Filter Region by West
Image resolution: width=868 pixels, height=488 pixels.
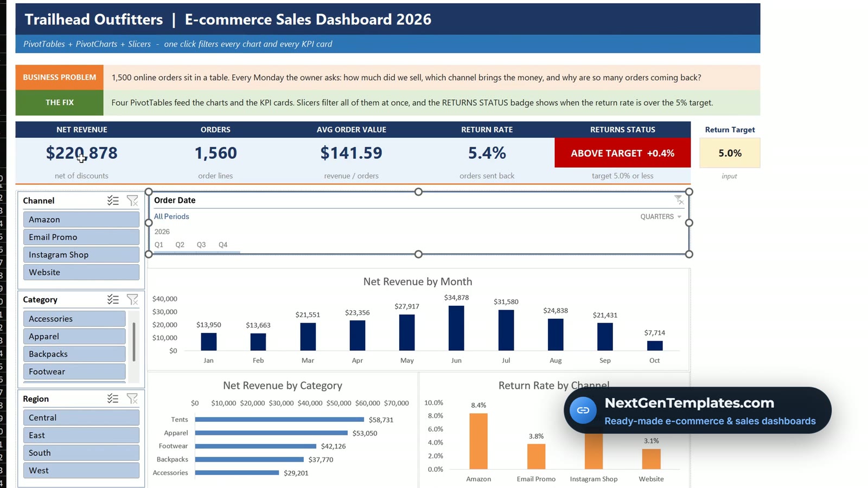click(81, 471)
